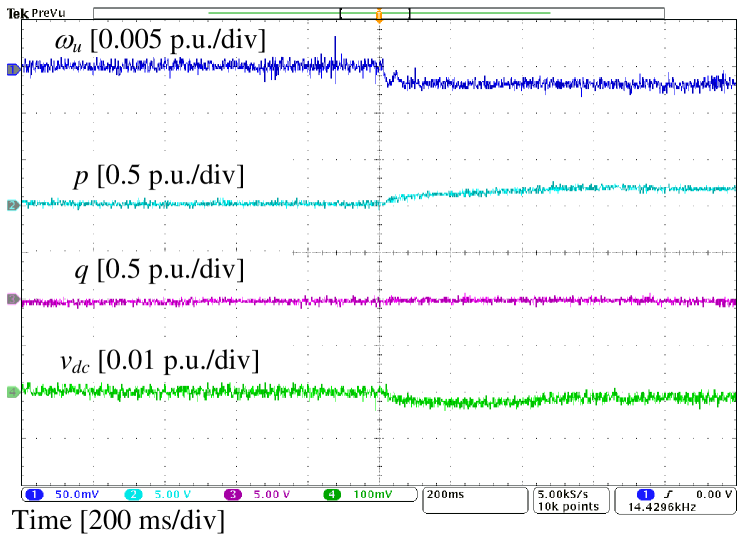Click the 200ms timebase readout

click(x=445, y=495)
